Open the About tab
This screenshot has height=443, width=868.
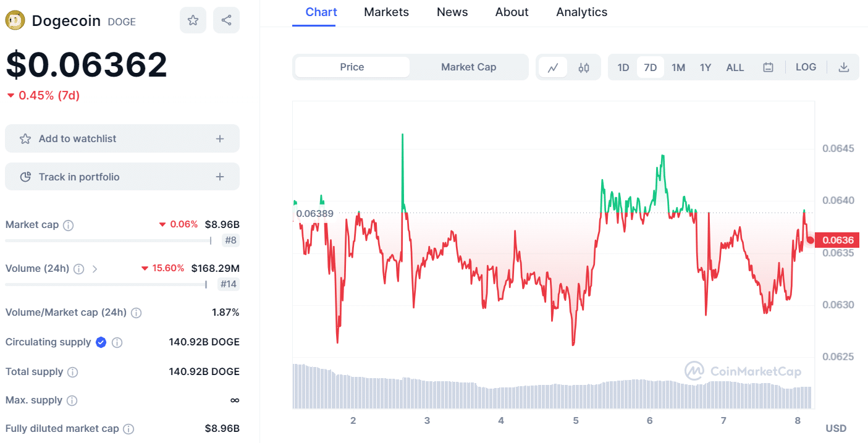pyautogui.click(x=512, y=12)
